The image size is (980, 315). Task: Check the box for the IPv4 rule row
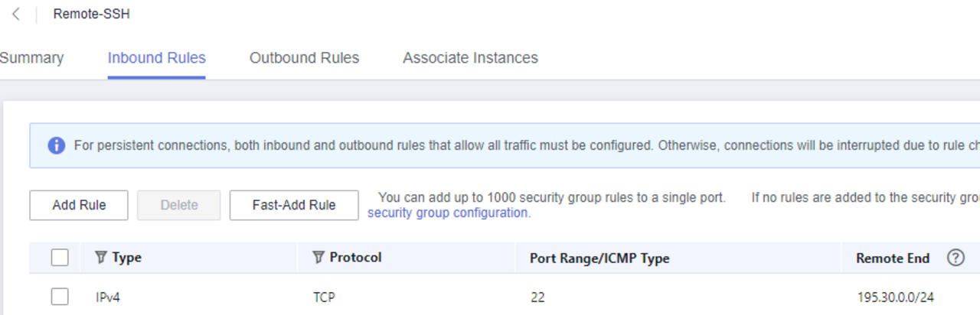click(60, 297)
